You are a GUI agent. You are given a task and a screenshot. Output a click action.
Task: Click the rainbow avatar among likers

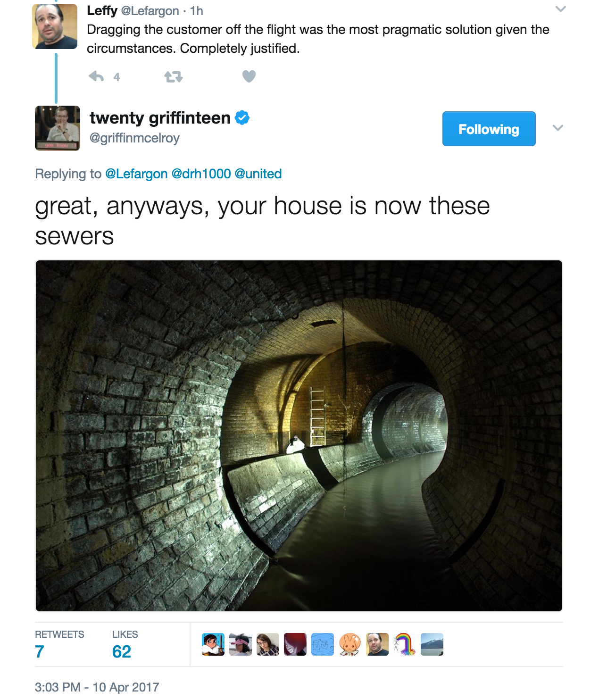[x=405, y=644]
